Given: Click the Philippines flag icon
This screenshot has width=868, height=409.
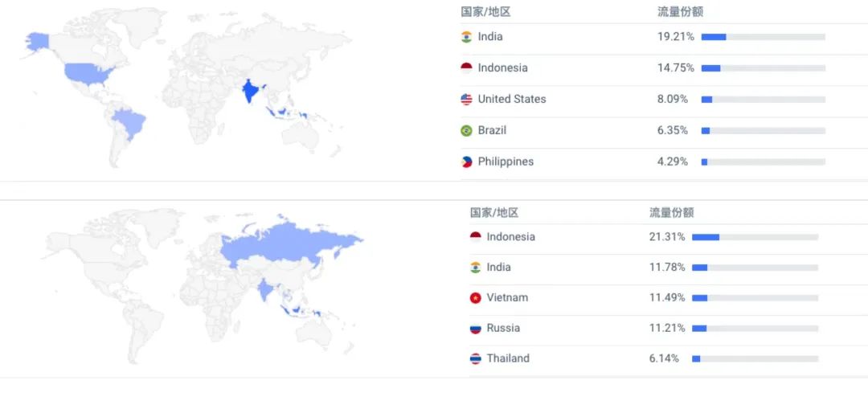Looking at the screenshot, I should click(x=466, y=162).
